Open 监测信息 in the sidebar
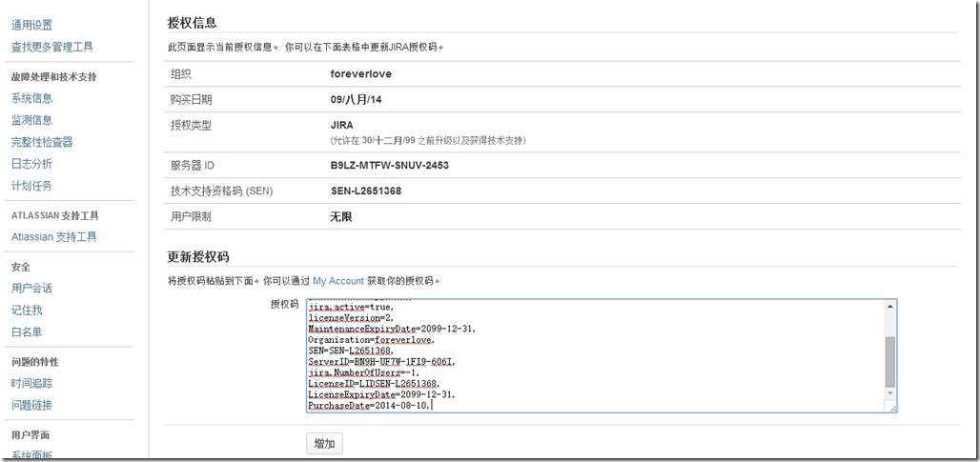 (x=31, y=120)
